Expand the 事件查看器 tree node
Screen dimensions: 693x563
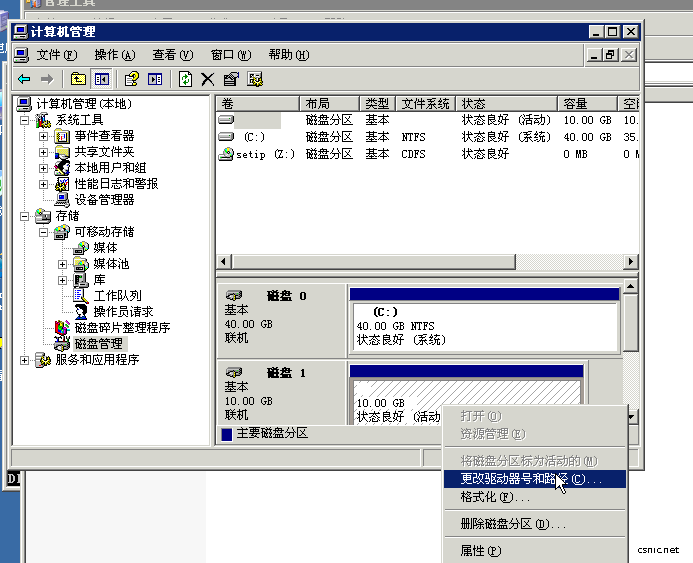tap(43, 136)
